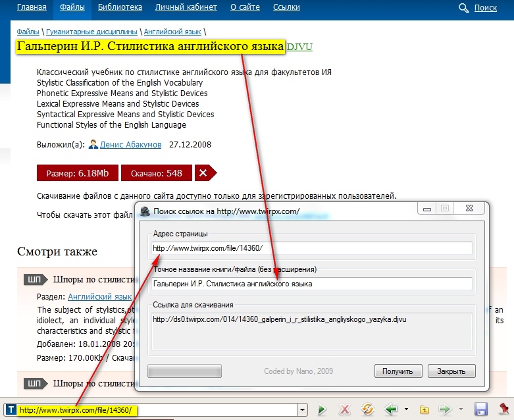Click the green Go arrow in browser toolbar
Viewport: 514px width, 420px height.
(x=322, y=409)
